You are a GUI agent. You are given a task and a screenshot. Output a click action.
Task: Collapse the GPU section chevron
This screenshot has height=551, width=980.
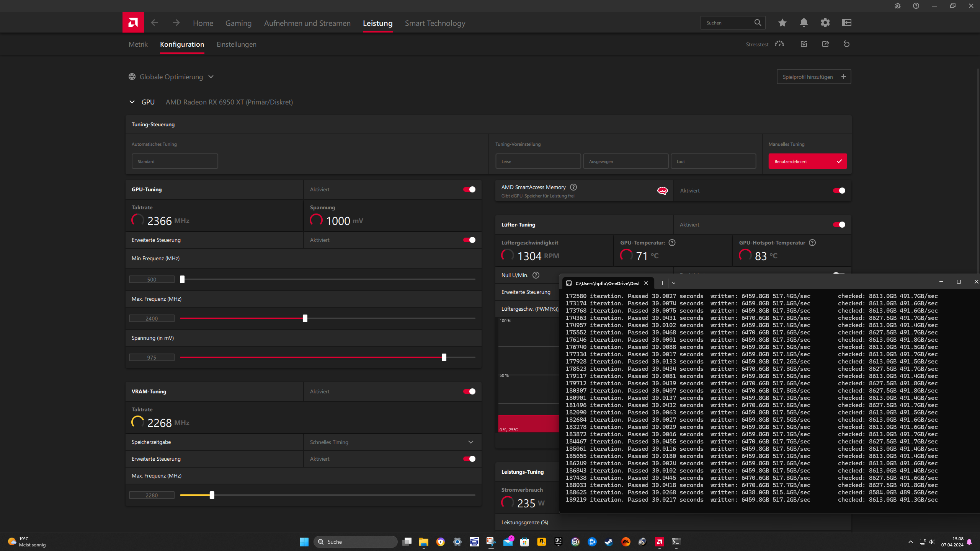(132, 102)
